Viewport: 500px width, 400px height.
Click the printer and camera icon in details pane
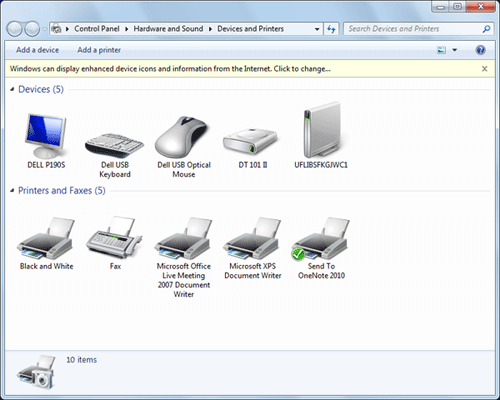[x=37, y=372]
